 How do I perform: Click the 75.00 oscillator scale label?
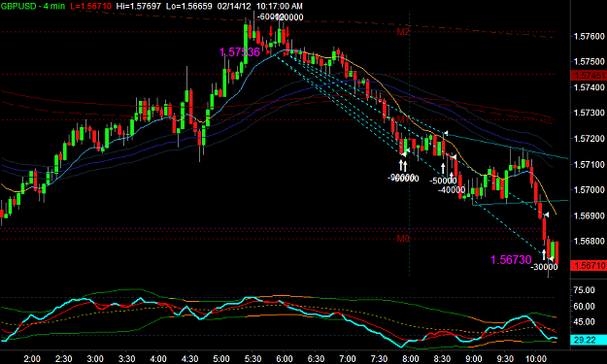tap(584, 290)
